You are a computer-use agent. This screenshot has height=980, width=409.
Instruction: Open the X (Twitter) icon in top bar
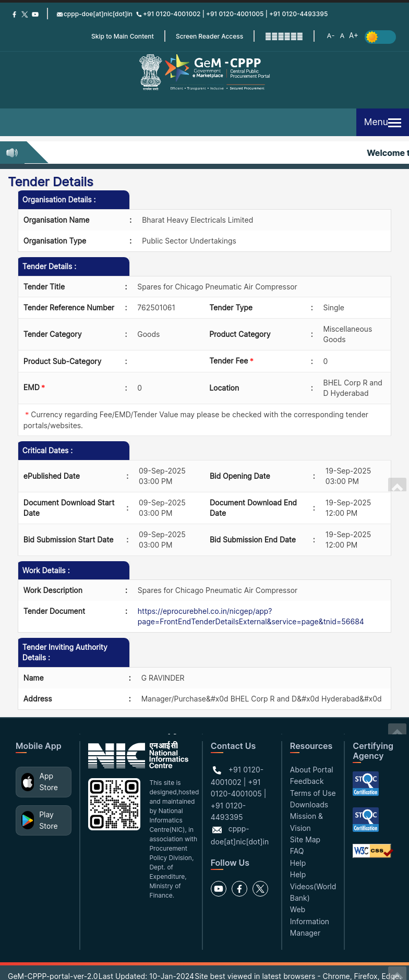coord(25,15)
